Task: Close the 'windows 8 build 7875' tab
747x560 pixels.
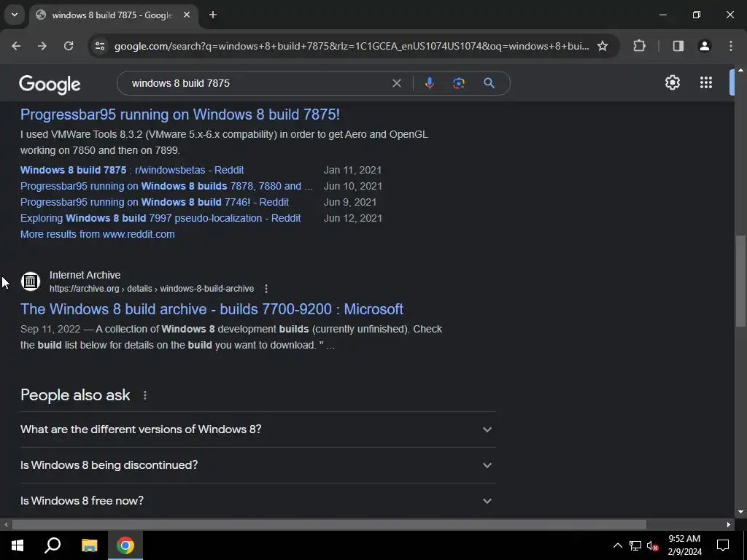Action: (x=187, y=15)
